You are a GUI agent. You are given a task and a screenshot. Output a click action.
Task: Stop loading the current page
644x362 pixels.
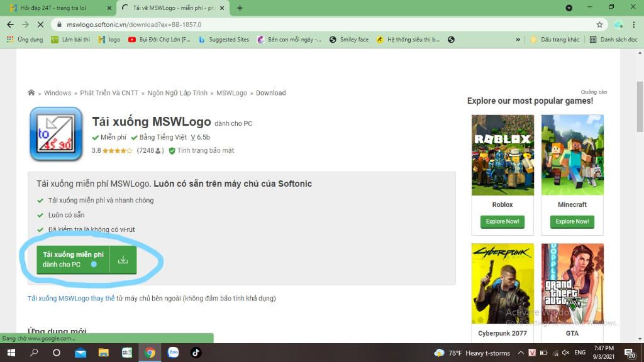click(40, 25)
